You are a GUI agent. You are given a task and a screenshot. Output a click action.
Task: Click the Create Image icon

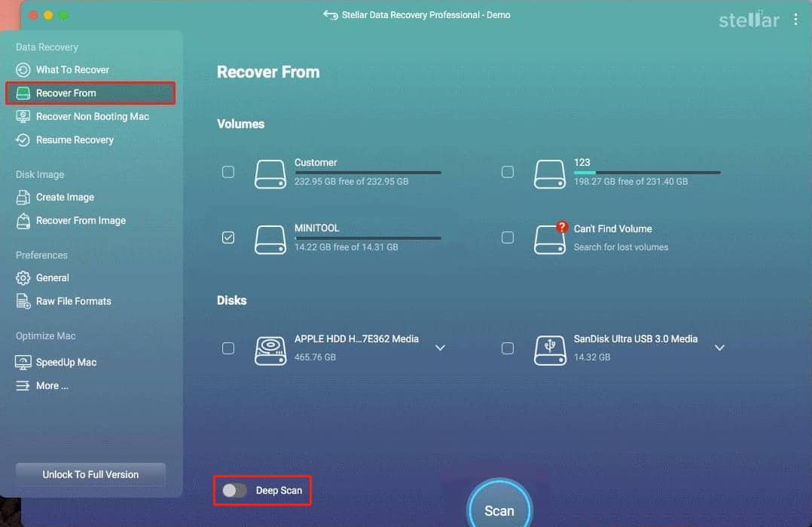pos(23,198)
